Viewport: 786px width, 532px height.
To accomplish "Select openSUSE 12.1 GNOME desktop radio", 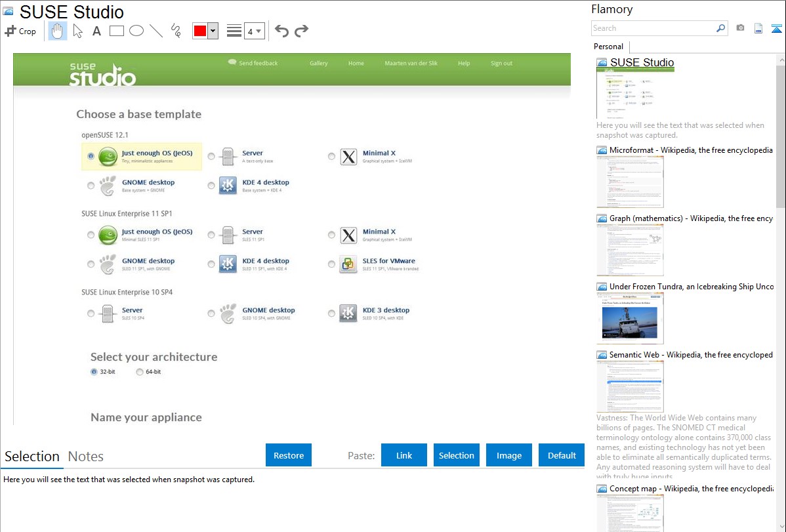I will 91,186.
